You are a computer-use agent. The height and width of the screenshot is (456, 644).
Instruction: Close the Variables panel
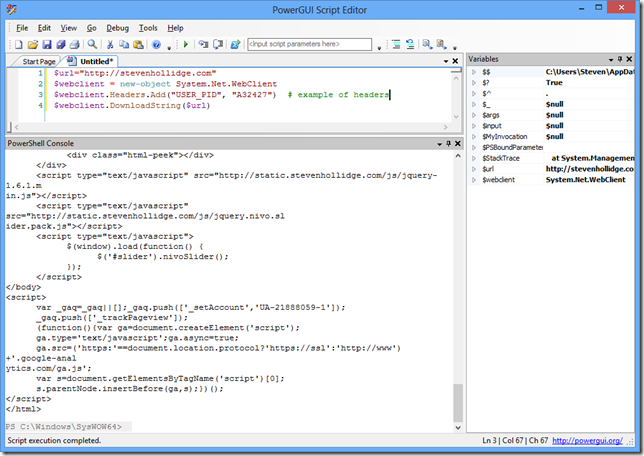coord(629,59)
